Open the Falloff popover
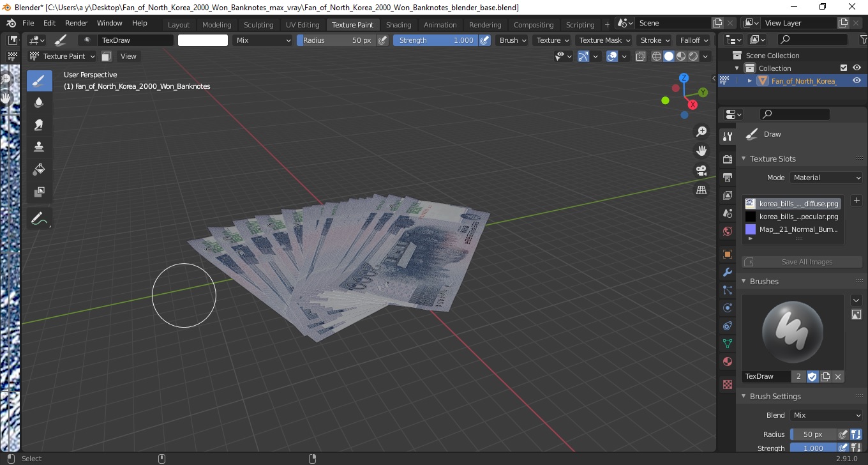 point(694,40)
